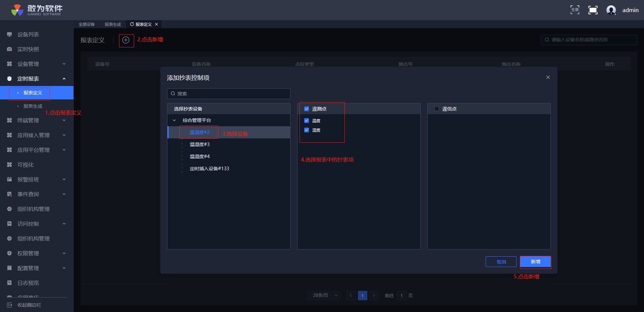Click the 报警排班 calendar icon
This screenshot has width=644, height=312.
pos(9,180)
